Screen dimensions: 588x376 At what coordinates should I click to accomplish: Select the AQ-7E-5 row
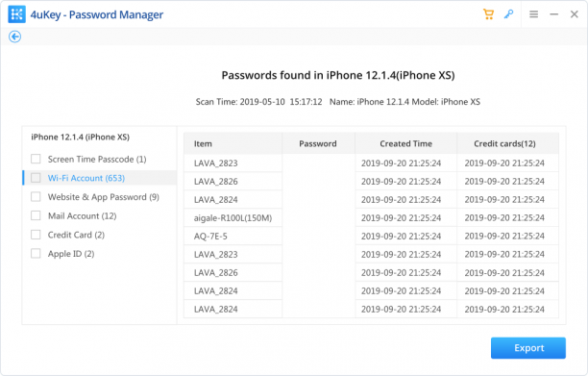tap(371, 236)
